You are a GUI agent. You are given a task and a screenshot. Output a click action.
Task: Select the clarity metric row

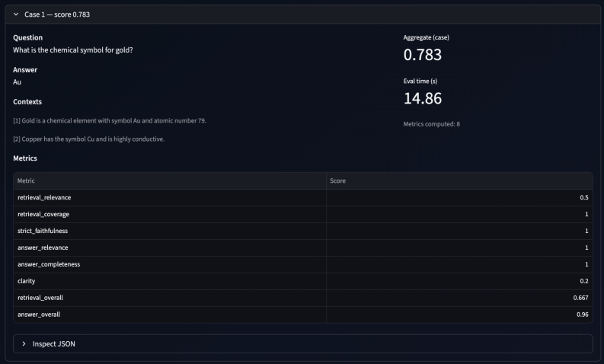coord(303,281)
